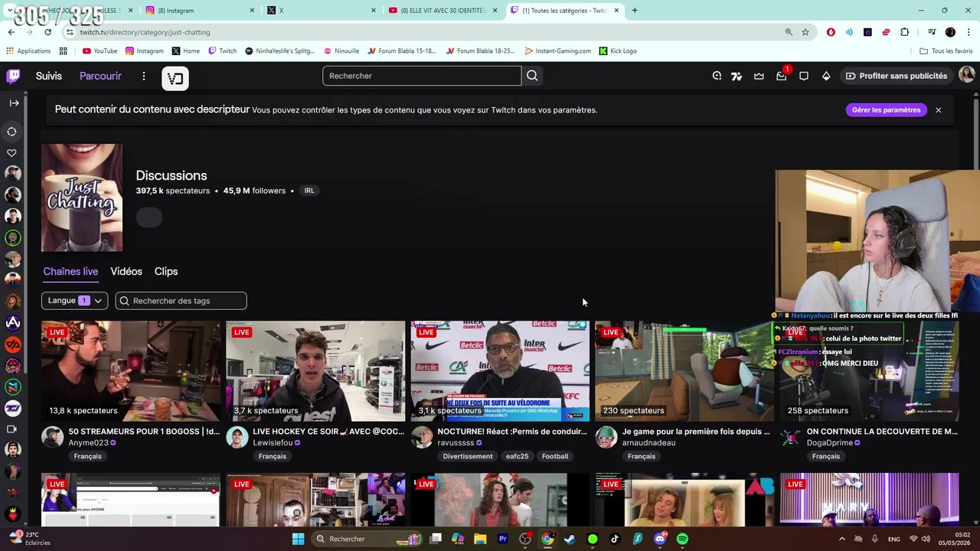Click the Twitch Rechercher search field

(422, 76)
